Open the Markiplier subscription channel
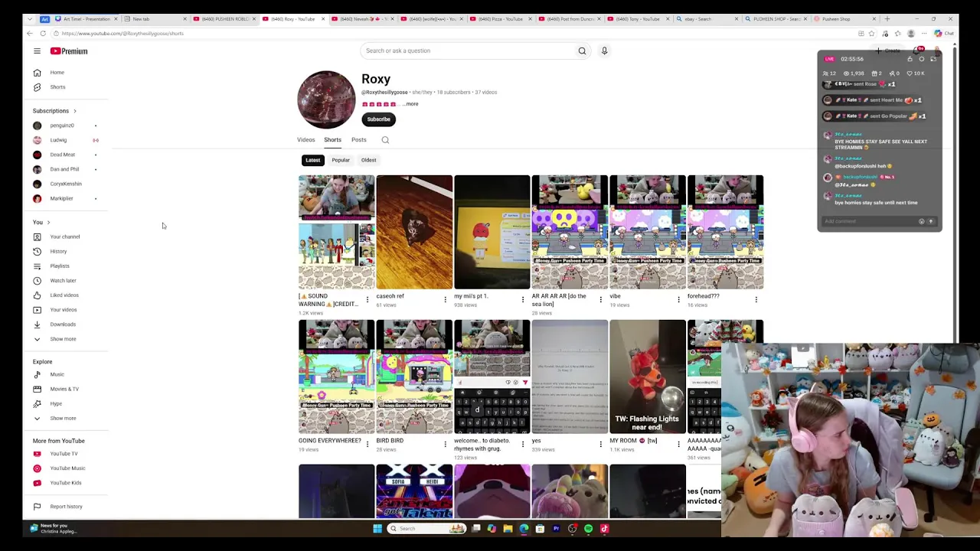 coord(61,199)
